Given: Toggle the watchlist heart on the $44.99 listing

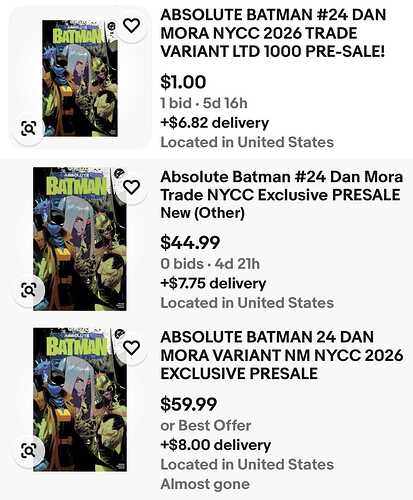Looking at the screenshot, I should click(x=131, y=187).
